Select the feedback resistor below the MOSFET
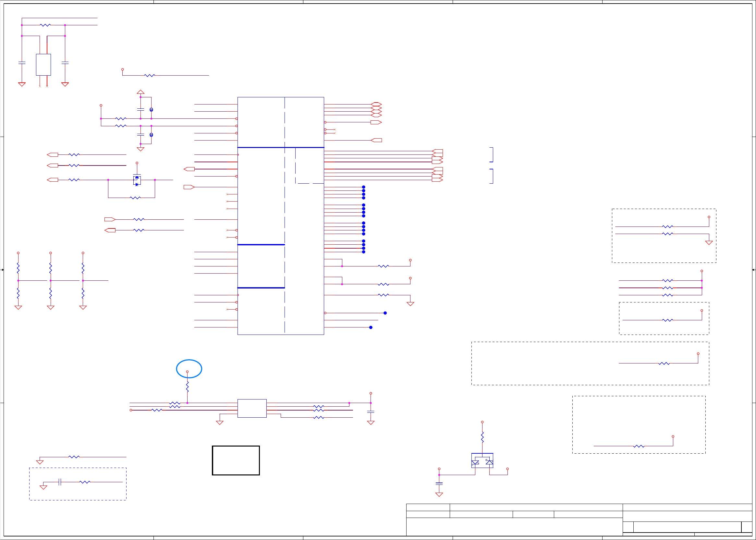The width and height of the screenshot is (756, 540). click(x=135, y=198)
